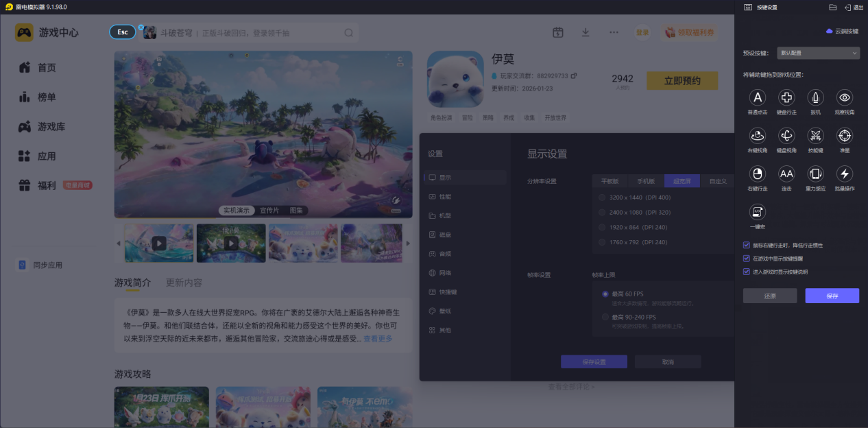Switch to 手机版 resolution tab
The image size is (868, 428).
646,181
